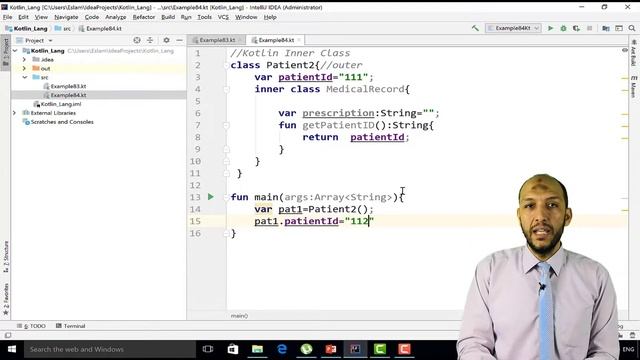Click the ENG language indicator
This screenshot has width=640, height=360.
[628, 349]
